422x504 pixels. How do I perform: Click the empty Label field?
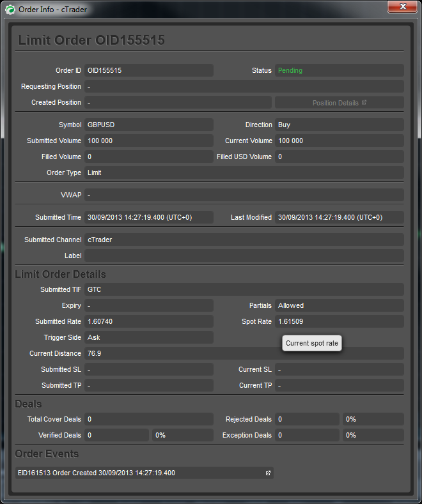(x=244, y=256)
